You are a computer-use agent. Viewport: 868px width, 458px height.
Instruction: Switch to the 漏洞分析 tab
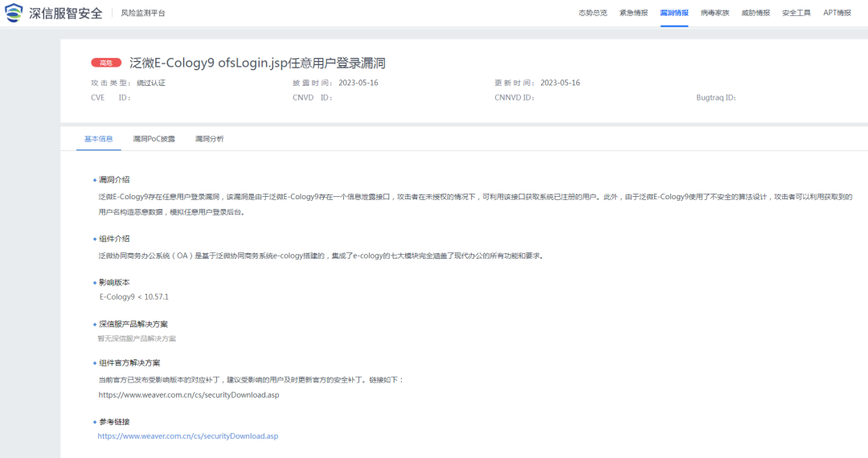(209, 139)
